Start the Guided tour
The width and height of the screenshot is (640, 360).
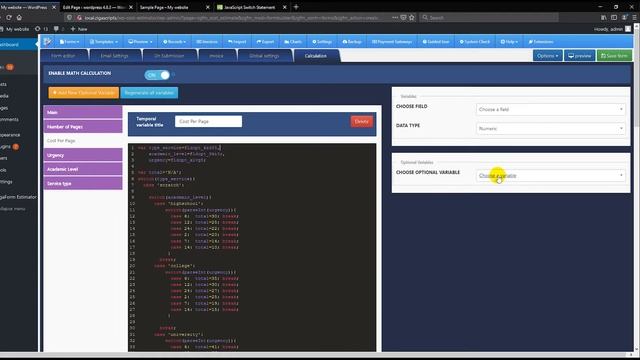click(x=436, y=42)
